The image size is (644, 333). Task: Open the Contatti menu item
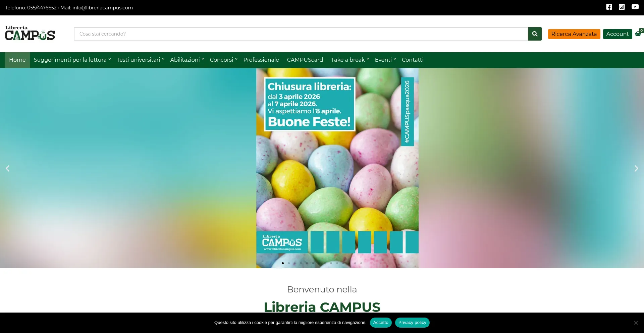pyautogui.click(x=413, y=60)
